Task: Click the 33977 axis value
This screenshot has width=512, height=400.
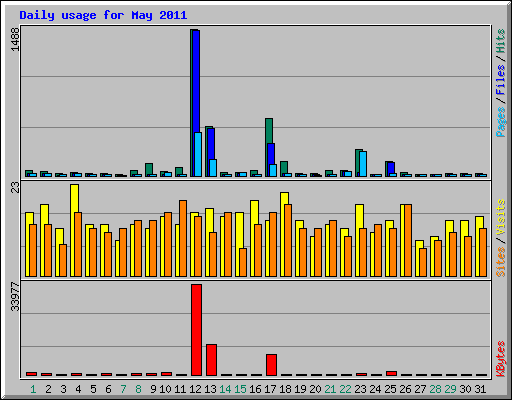Action: pos(15,296)
